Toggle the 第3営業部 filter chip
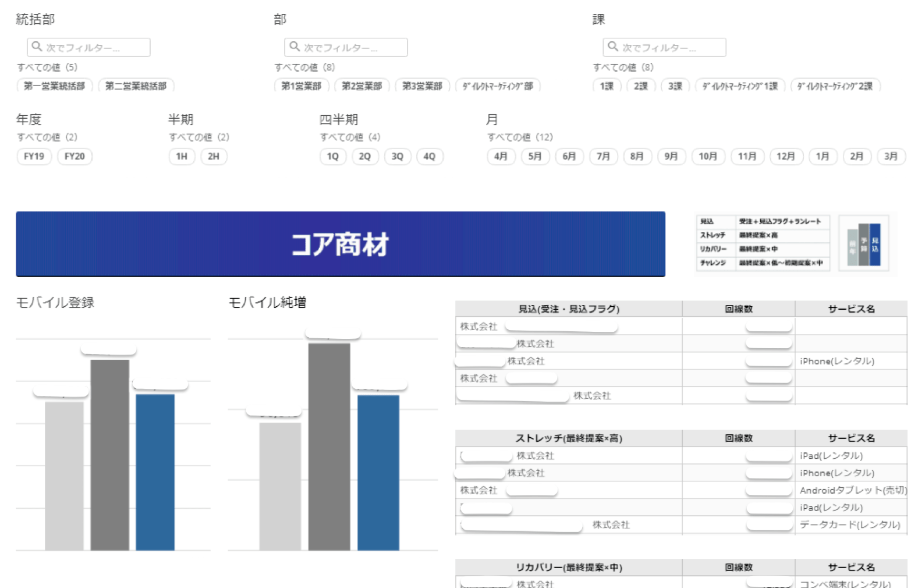 coord(423,86)
